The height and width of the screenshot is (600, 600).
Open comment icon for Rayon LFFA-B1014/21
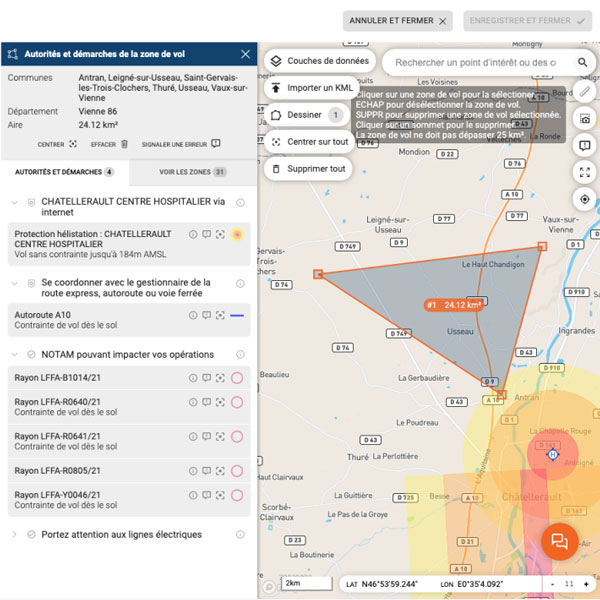click(207, 378)
